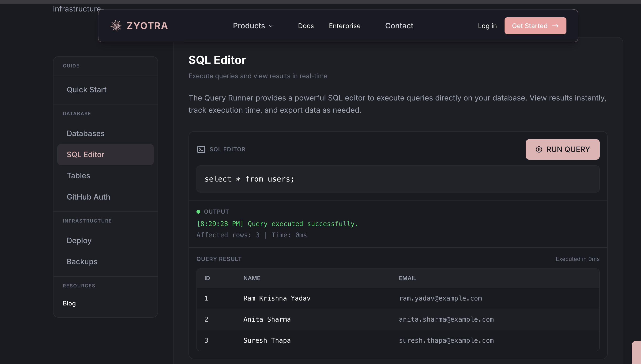This screenshot has width=641, height=364.
Task: Click the green output status dot
Action: [198, 212]
